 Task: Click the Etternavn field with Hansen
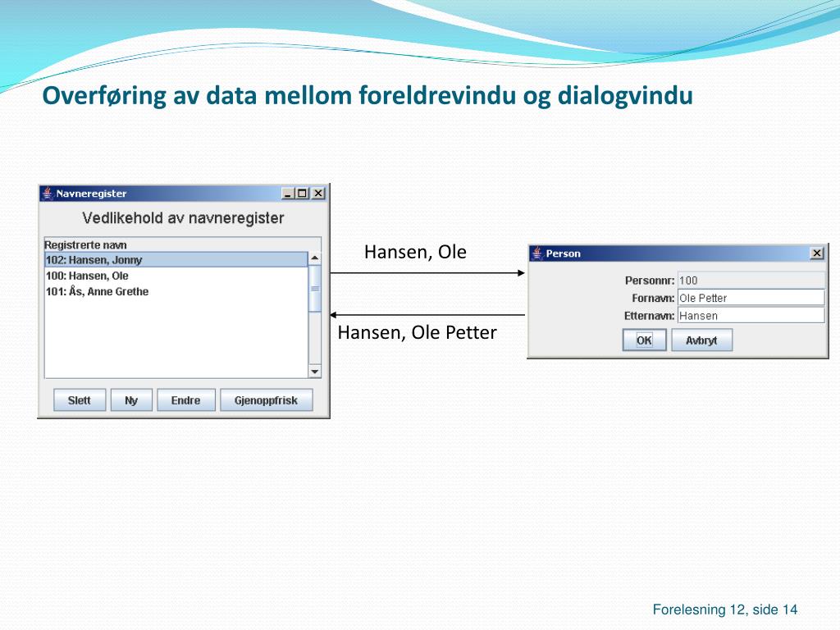(x=751, y=316)
